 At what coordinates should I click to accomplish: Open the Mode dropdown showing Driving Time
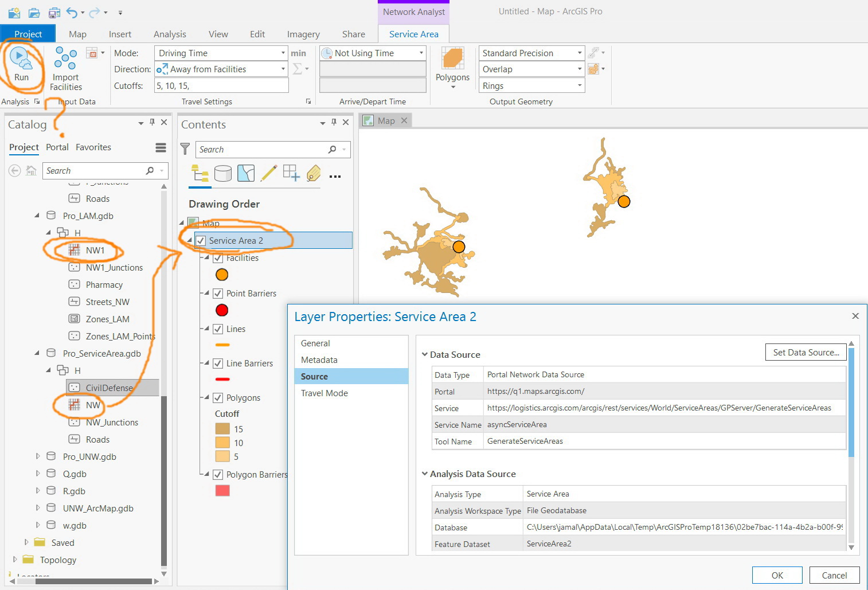pyautogui.click(x=221, y=53)
